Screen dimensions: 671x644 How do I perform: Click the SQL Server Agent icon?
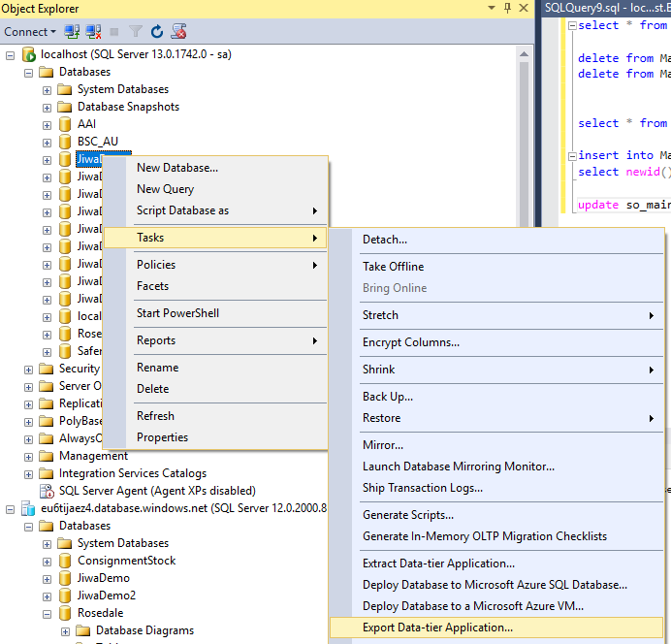click(47, 491)
